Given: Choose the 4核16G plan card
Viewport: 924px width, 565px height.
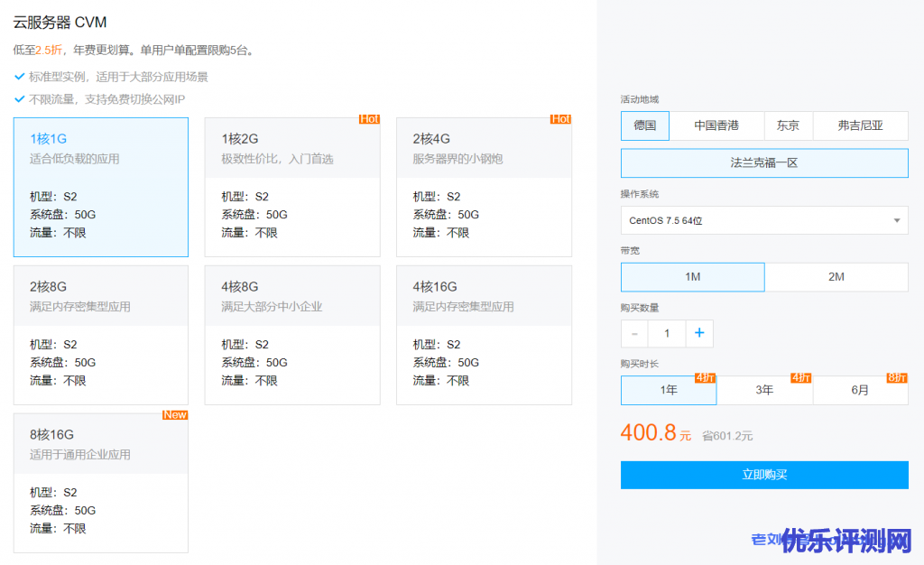Looking at the screenshot, I should [484, 335].
